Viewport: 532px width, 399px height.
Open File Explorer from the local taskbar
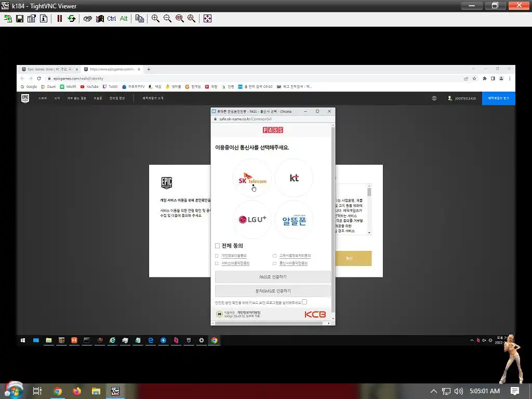(x=96, y=391)
